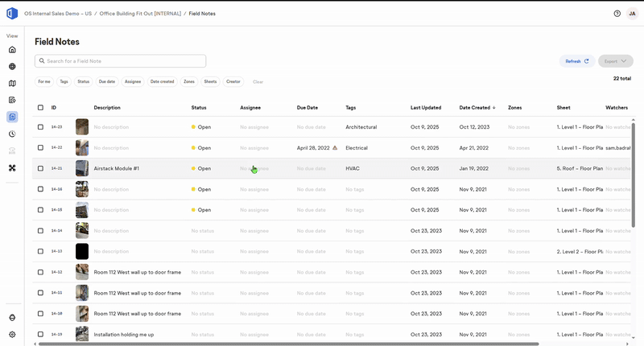Open the Home icon in the sidebar
This screenshot has width=644, height=346.
click(12, 50)
